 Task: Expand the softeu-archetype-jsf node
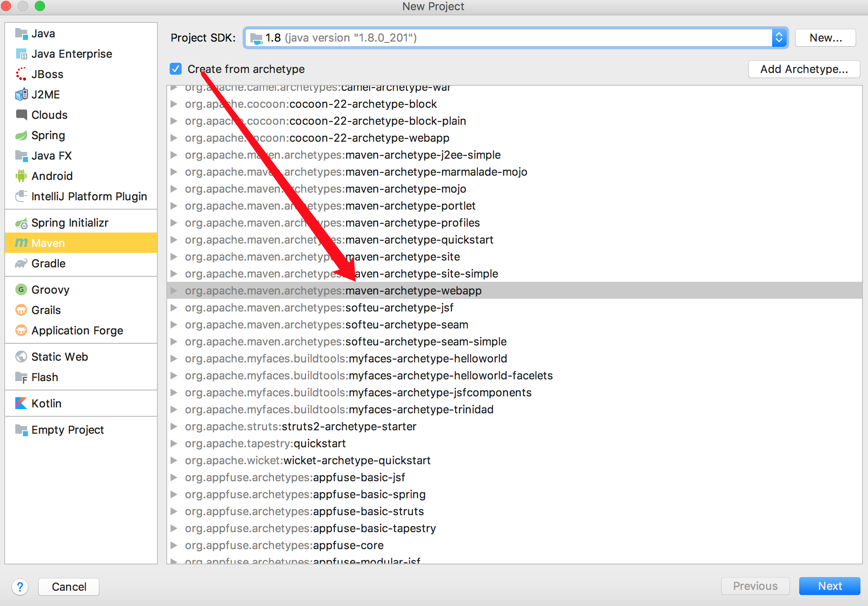click(x=174, y=307)
